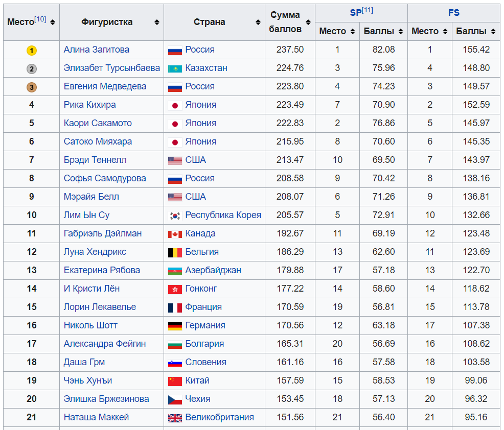Sort by Место column header arrows
Viewport: 504px width, 430px height.
pyautogui.click(x=53, y=22)
